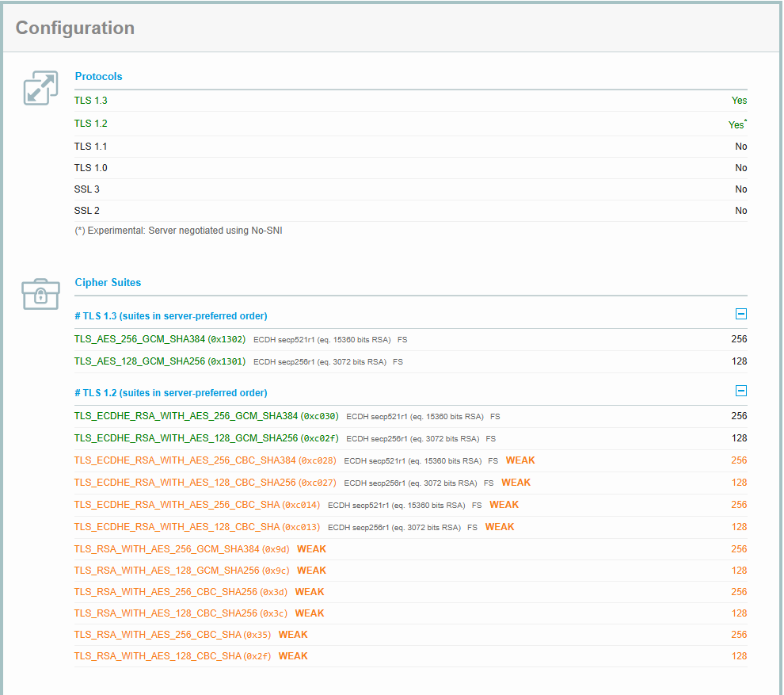Select the TLS_AES_256_GCM_SHA384 cipher entry
Screen dimensions: 784x695
(x=139, y=339)
